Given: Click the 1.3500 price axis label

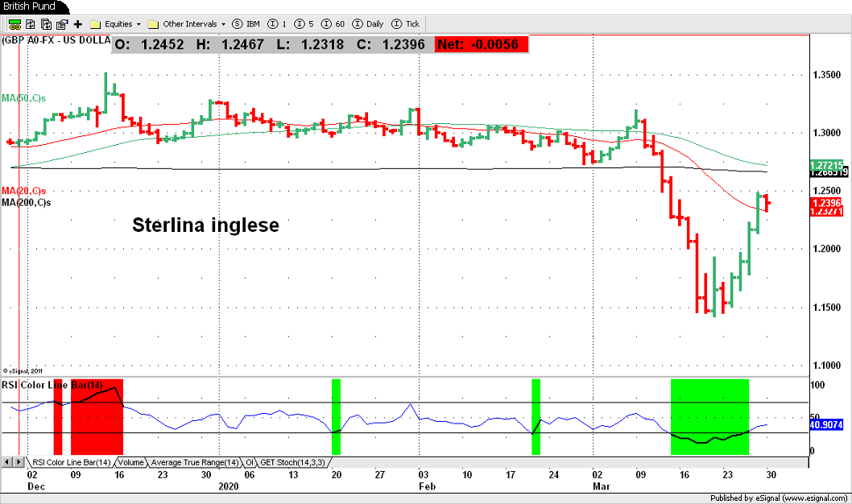Looking at the screenshot, I should coord(826,75).
